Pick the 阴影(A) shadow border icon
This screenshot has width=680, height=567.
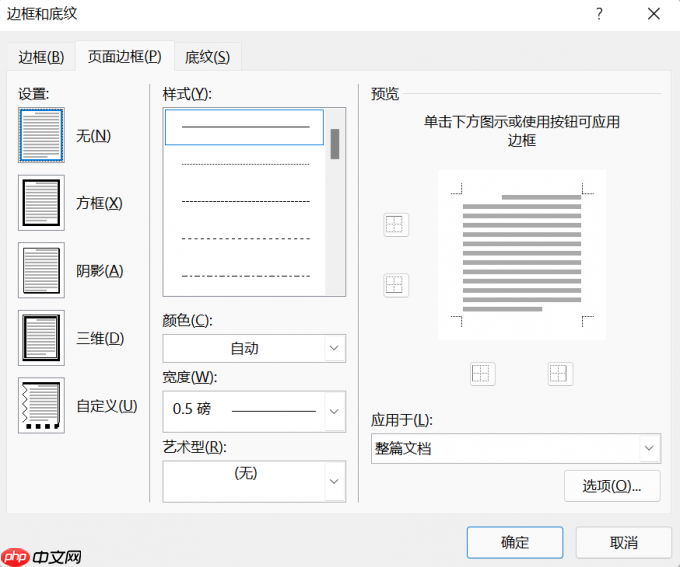(41, 270)
